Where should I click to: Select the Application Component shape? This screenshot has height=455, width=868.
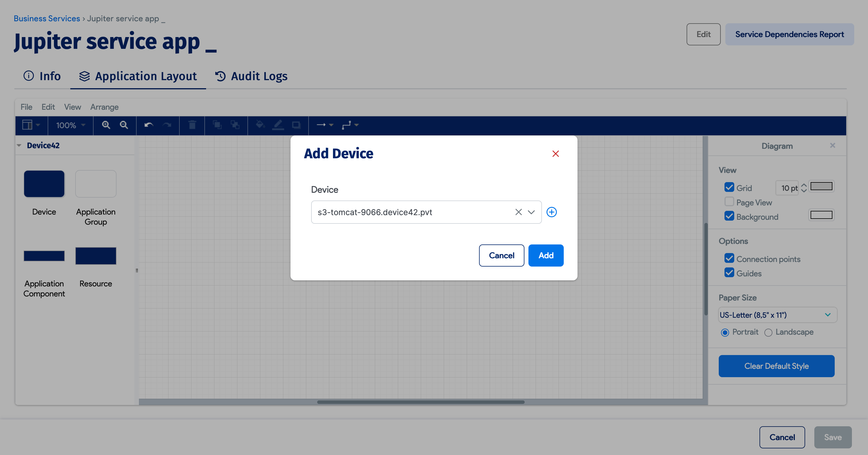pos(44,256)
